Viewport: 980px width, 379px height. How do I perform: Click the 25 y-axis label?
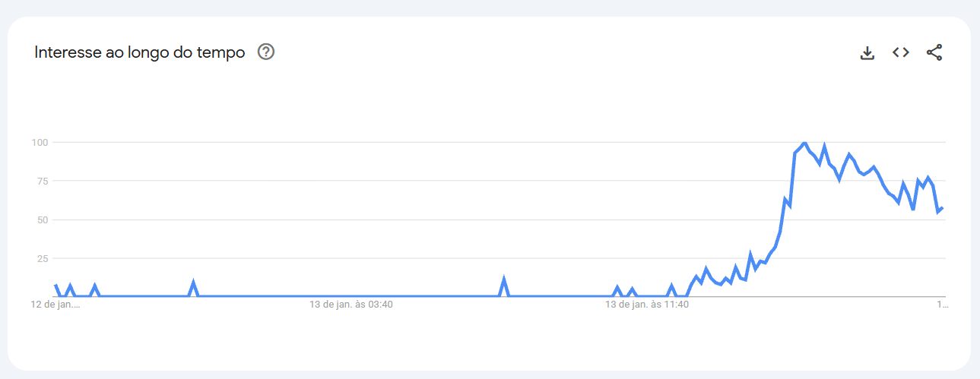tap(43, 258)
